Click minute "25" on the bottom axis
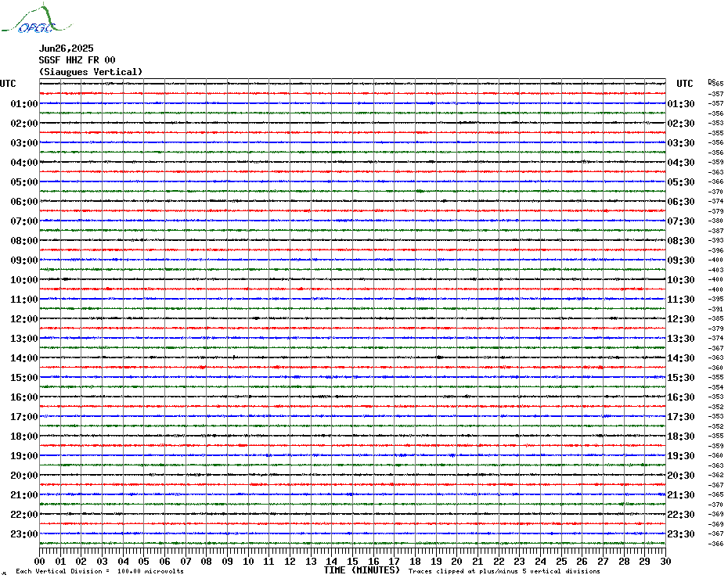This screenshot has height=582, width=728. click(x=561, y=561)
